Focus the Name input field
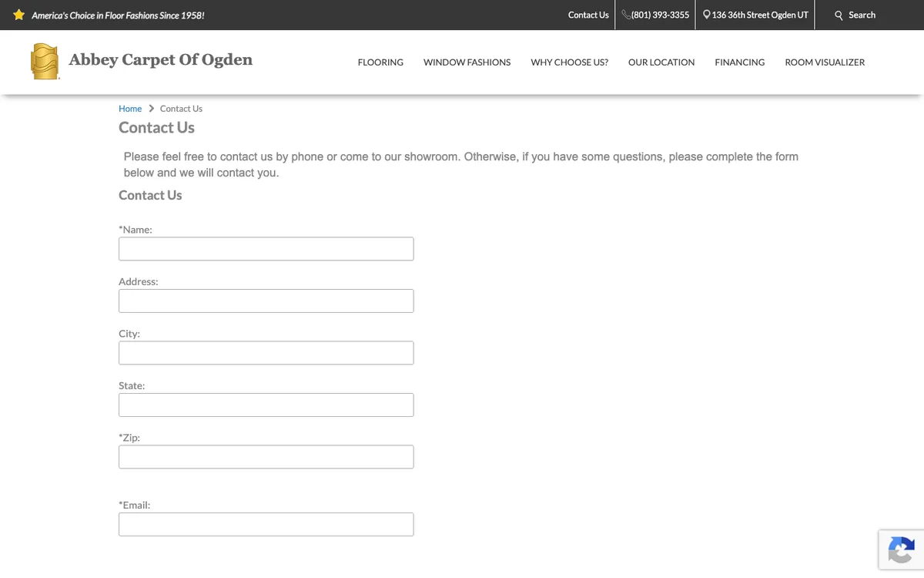924x578 pixels. (x=266, y=249)
